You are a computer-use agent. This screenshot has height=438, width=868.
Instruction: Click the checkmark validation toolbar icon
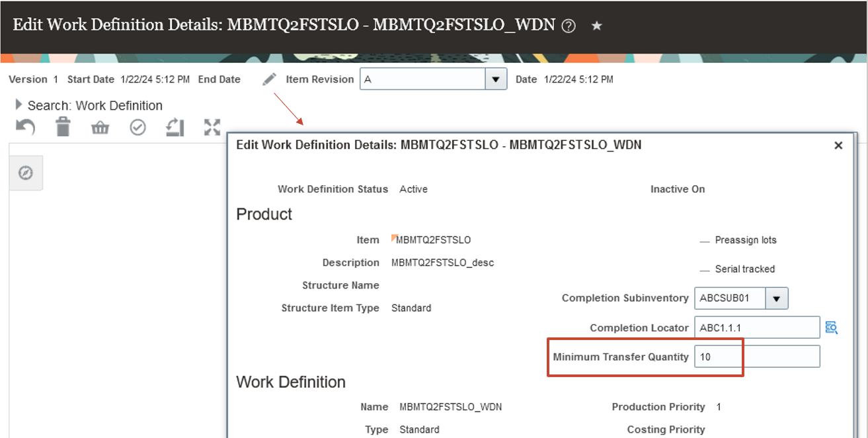tap(138, 126)
